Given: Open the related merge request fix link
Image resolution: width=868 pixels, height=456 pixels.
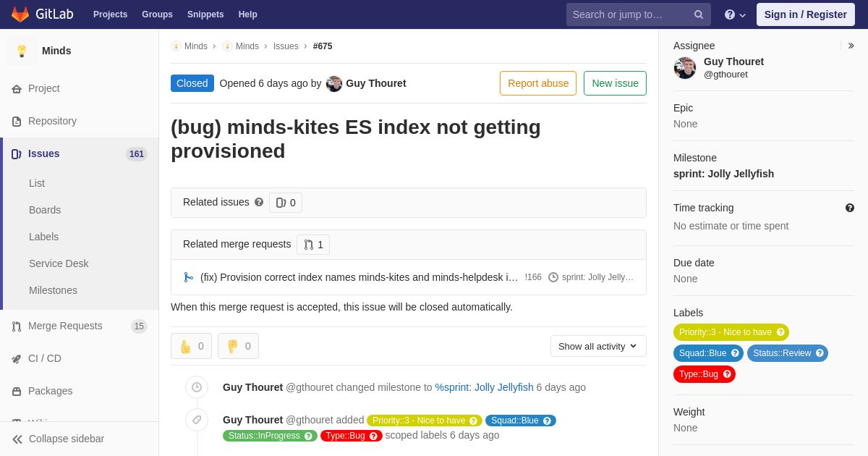Looking at the screenshot, I should click(359, 277).
